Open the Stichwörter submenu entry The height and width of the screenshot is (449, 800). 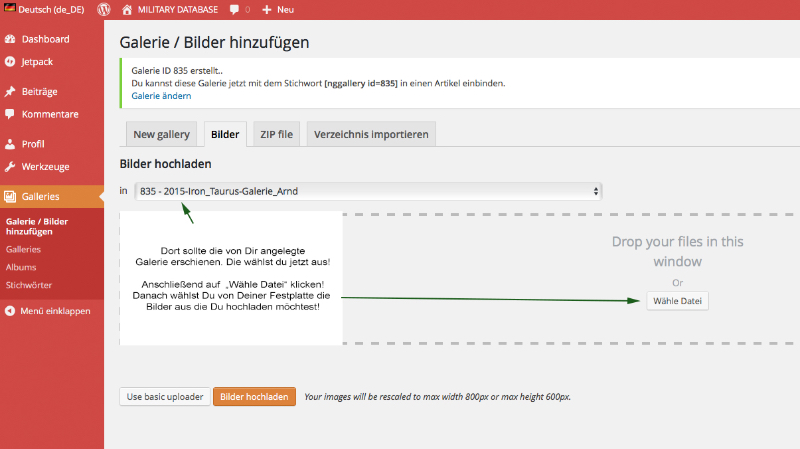click(29, 285)
